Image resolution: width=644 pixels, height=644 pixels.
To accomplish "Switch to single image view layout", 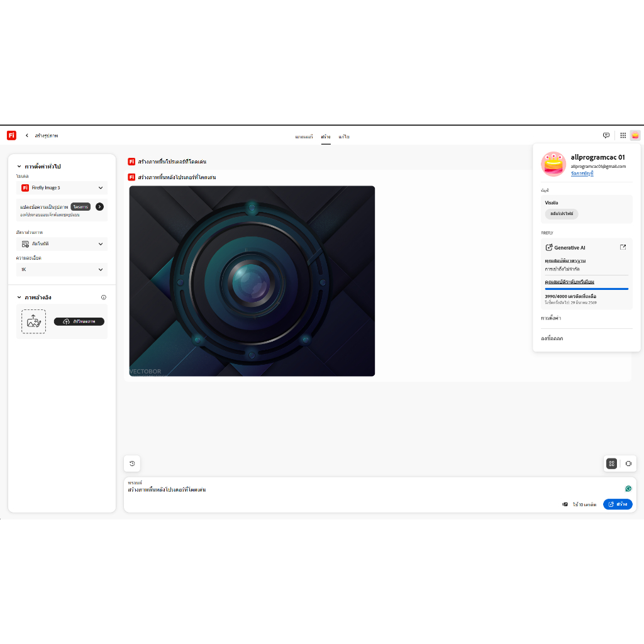I will tap(628, 464).
